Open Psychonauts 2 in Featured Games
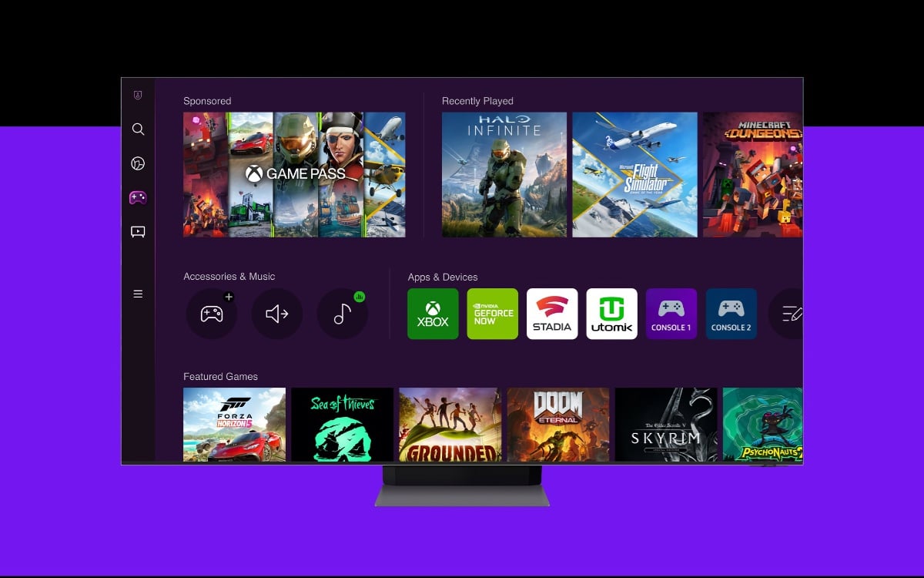The height and width of the screenshot is (578, 924). pos(763,425)
